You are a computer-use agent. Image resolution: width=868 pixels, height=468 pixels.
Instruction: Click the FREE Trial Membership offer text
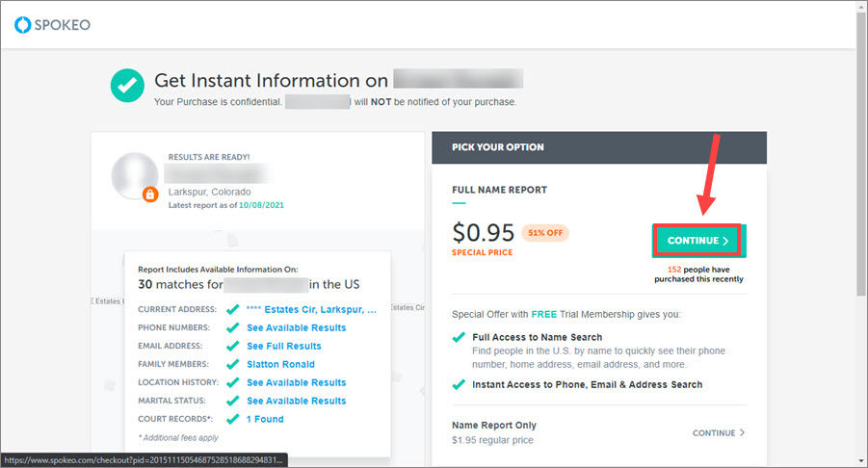pos(566,314)
